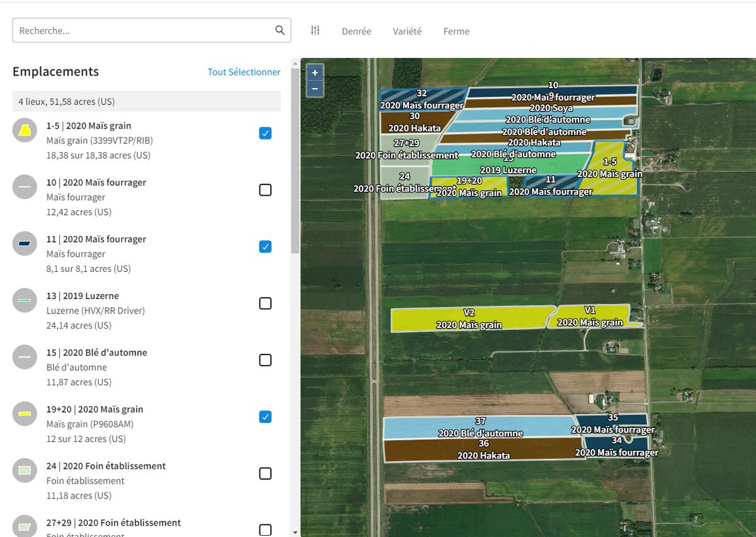Select field 19+20 Maïs grain on map
The image size is (756, 537).
(469, 186)
